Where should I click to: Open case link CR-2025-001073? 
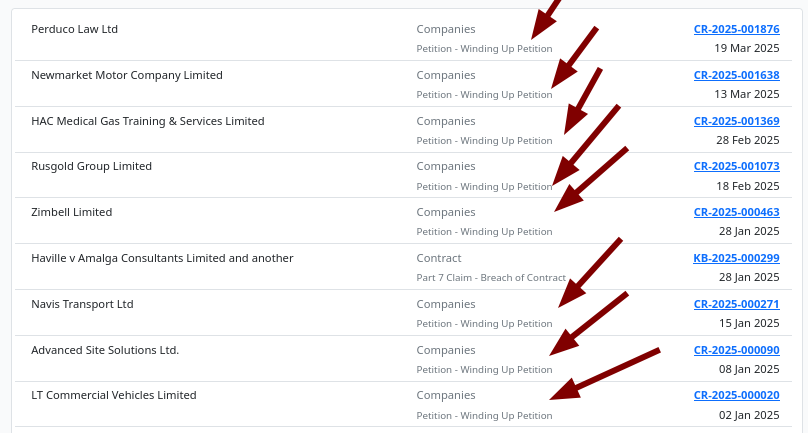click(736, 166)
